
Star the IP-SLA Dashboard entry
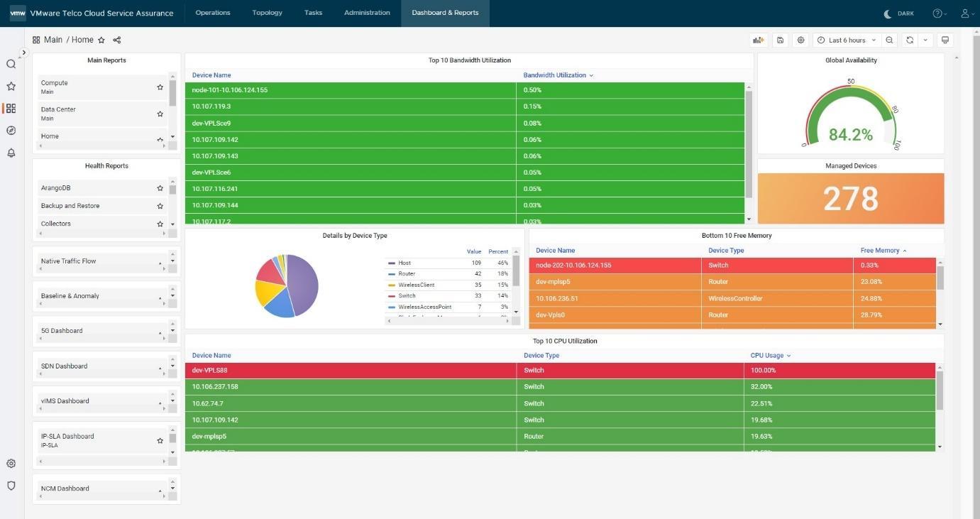[x=160, y=441]
